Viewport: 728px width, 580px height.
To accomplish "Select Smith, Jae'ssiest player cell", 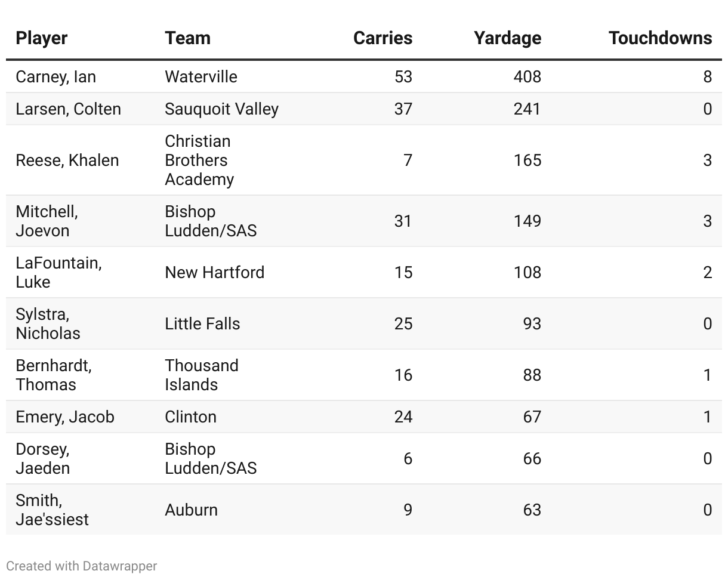I will (52, 510).
